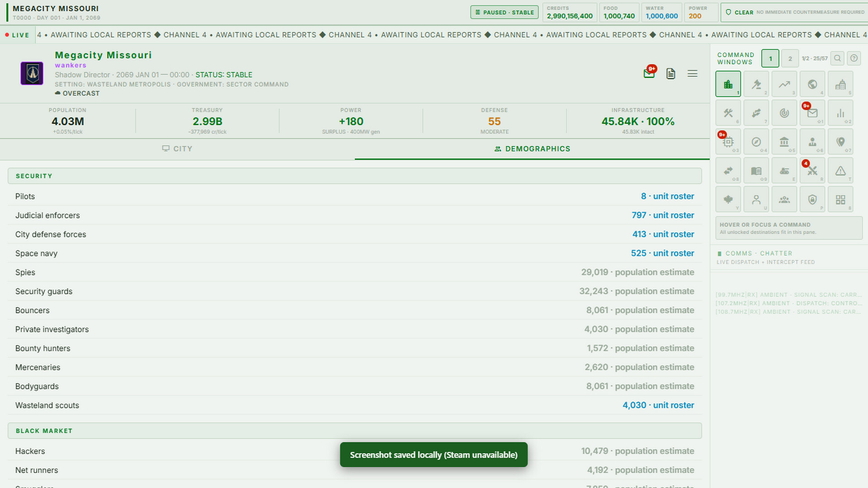Open Pilots unit roster link
Screen dimensions: 868x488
click(x=667, y=196)
